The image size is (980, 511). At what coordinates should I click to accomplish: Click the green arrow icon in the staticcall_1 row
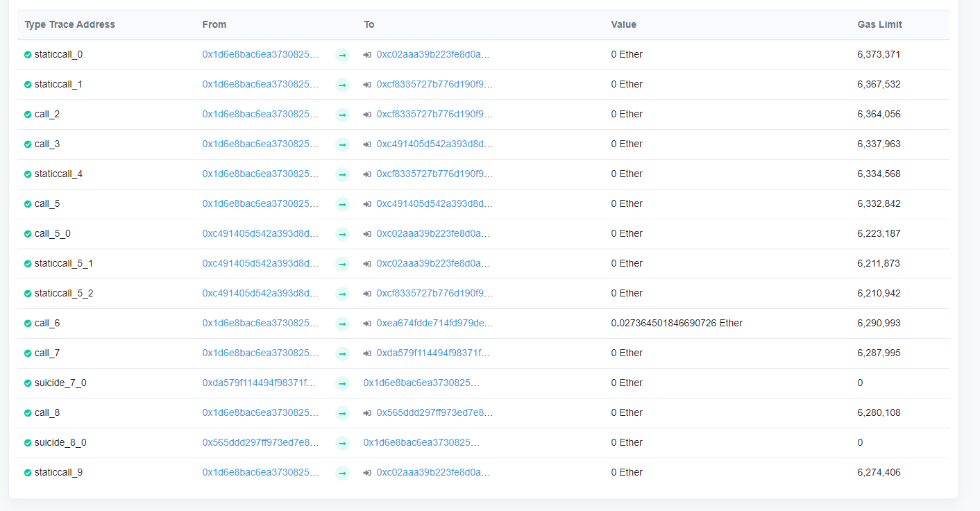342,85
